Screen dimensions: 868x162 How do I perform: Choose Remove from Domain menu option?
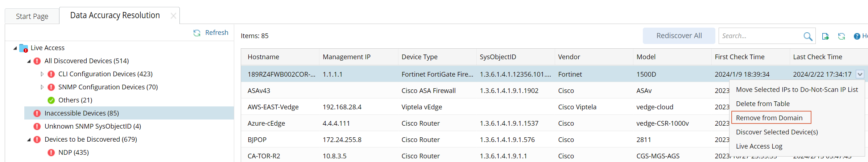pyautogui.click(x=769, y=118)
